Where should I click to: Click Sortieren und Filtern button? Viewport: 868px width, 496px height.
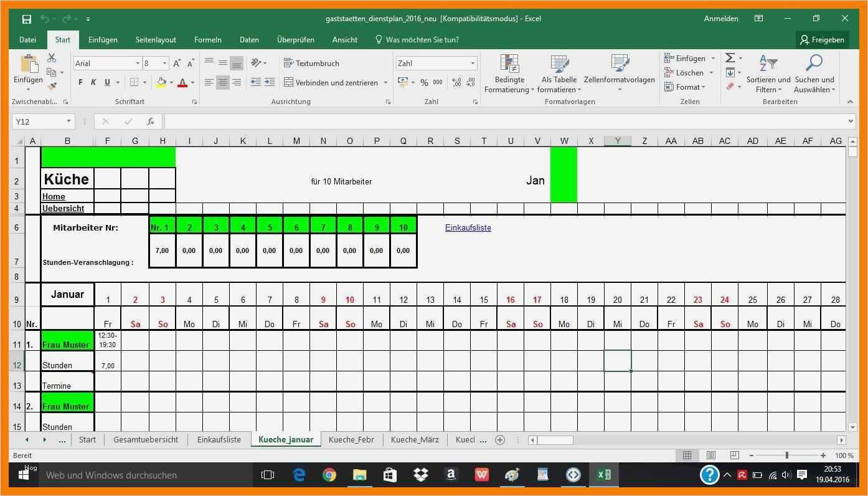pyautogui.click(x=768, y=74)
